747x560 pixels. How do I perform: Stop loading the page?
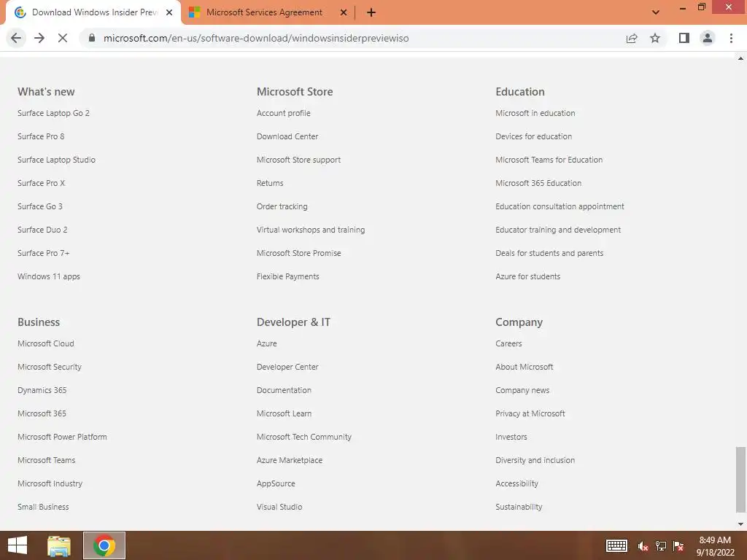(x=63, y=38)
